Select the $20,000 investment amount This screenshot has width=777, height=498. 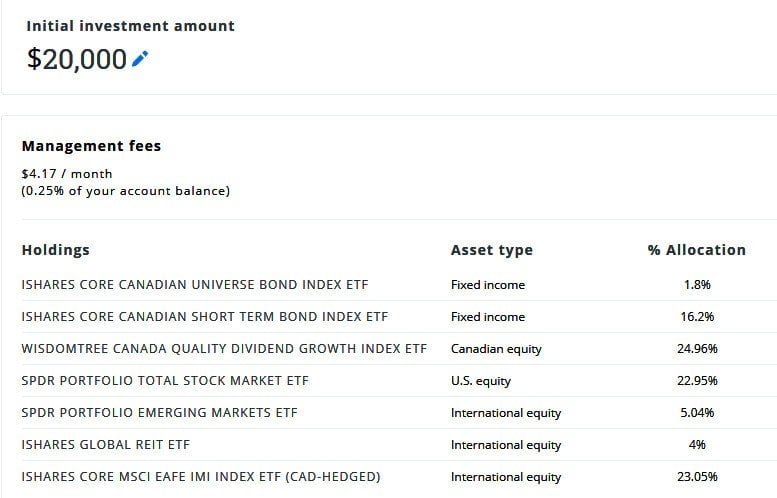pos(77,59)
